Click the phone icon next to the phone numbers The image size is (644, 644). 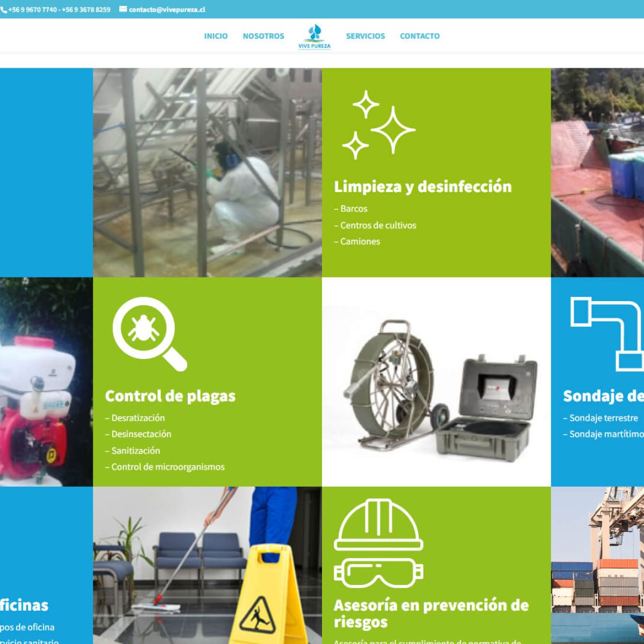[5, 9]
